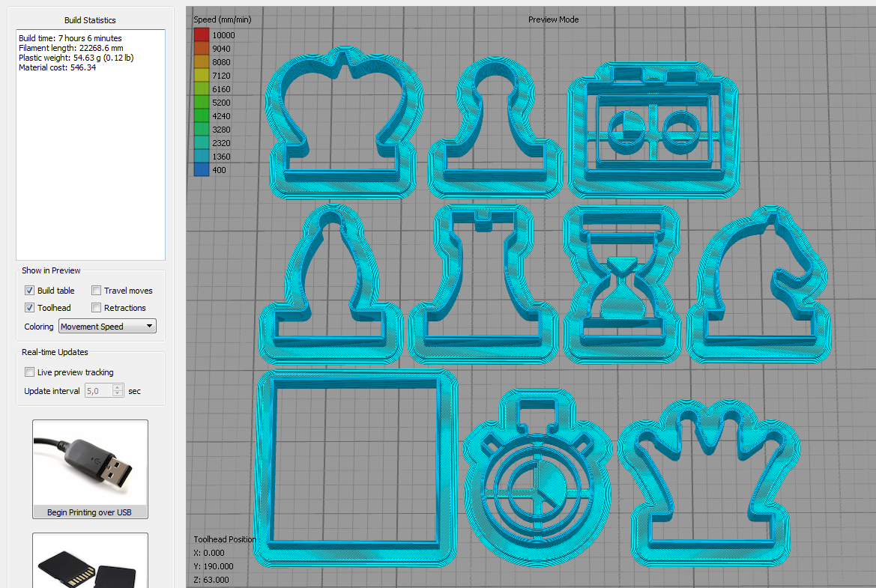Click the Real-time Updates group label

coord(55,352)
